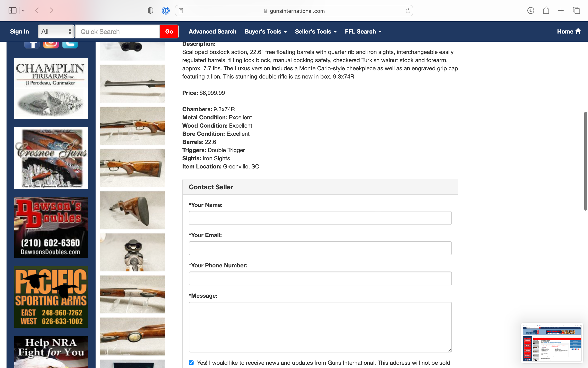Go back to the previous page
The width and height of the screenshot is (588, 368).
tap(37, 10)
